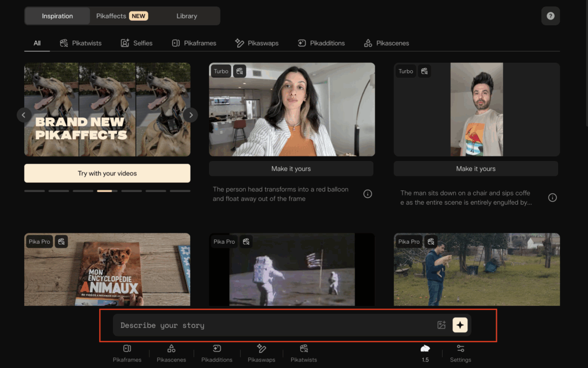Click Try with your videos button

[x=107, y=173]
